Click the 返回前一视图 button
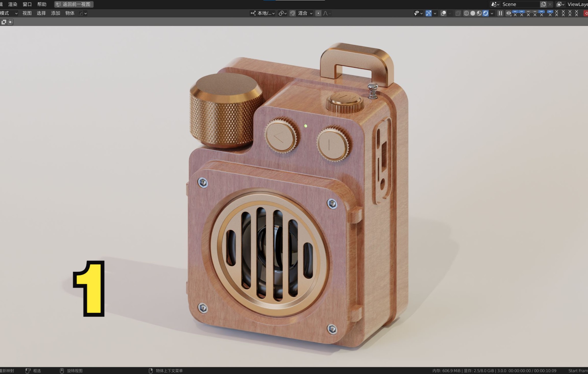The width and height of the screenshot is (588, 374). pos(74,4)
